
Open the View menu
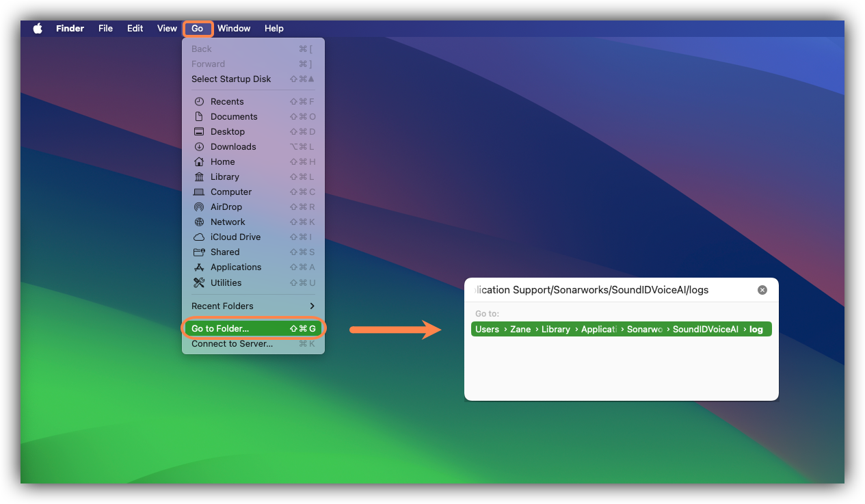point(167,29)
